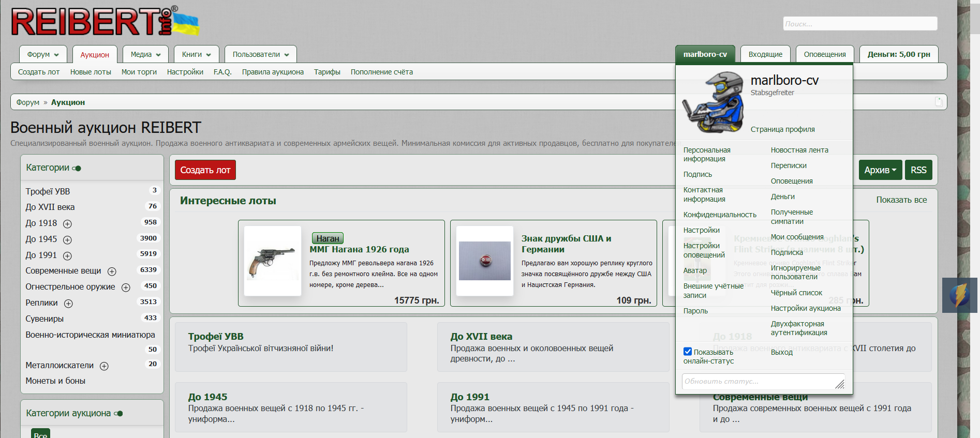Viewport: 980px width, 438px height.
Task: Open До 1945 category card heading
Action: coord(207,397)
